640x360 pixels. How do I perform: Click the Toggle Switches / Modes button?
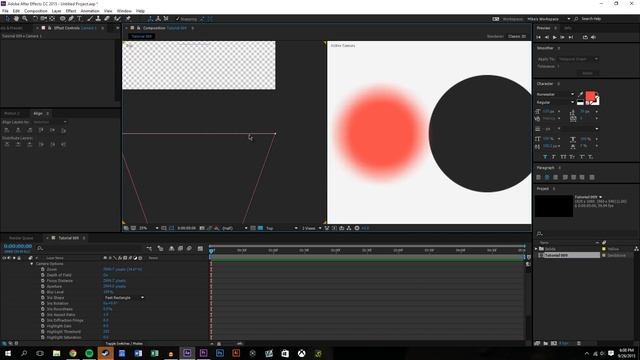tap(124, 344)
